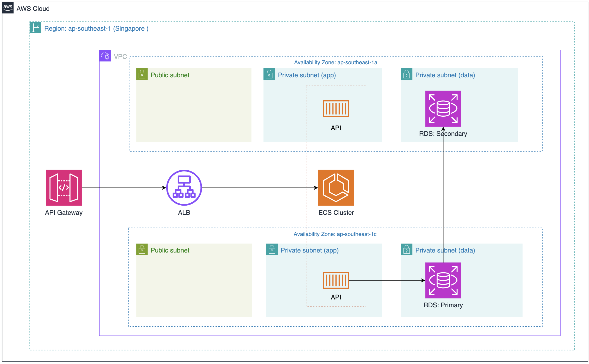589x364 pixels.
Task: Click the ECS Cluster text label
Action: pyautogui.click(x=336, y=213)
